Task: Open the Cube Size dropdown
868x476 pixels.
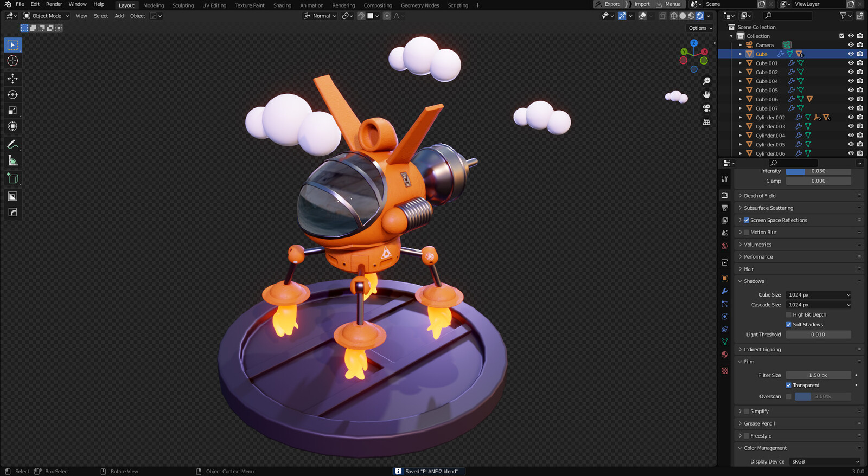Action: pyautogui.click(x=819, y=295)
